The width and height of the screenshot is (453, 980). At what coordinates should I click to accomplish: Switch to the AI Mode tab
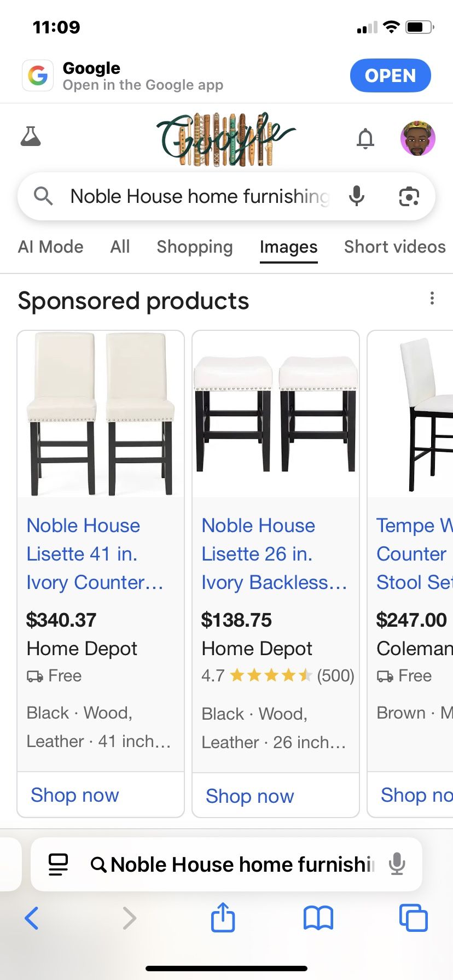(50, 247)
